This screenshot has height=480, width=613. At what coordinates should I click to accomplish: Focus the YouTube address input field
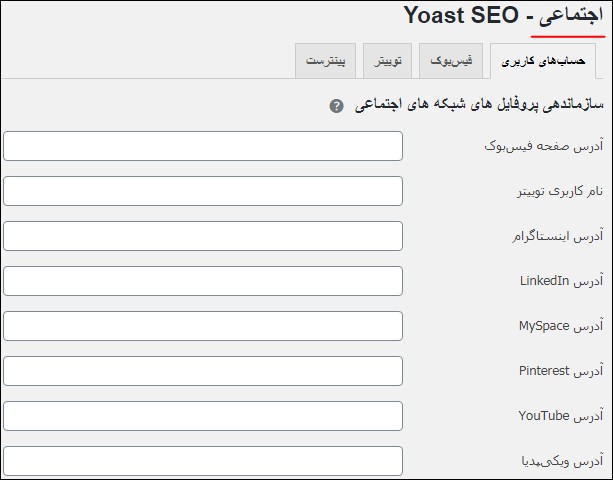(203, 416)
